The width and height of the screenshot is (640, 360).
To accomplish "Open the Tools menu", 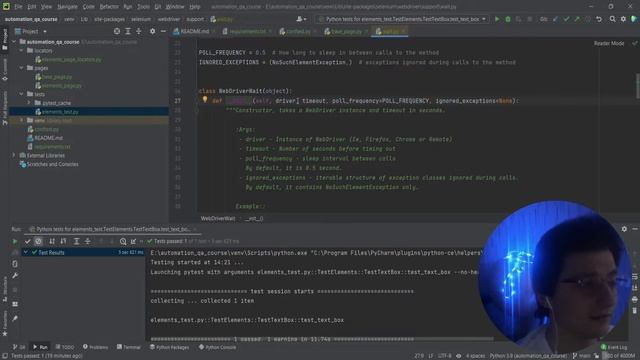I will [x=143, y=7].
